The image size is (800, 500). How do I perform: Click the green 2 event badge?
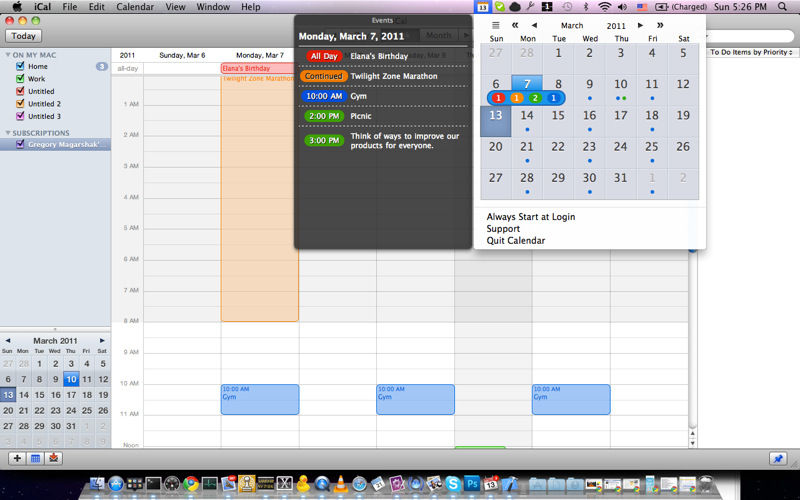[535, 98]
